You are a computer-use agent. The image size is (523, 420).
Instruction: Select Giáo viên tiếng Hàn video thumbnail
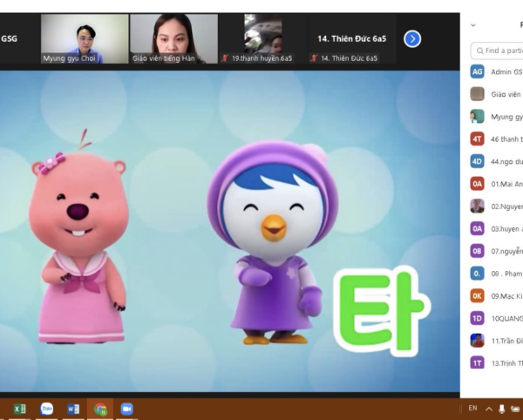pyautogui.click(x=173, y=39)
